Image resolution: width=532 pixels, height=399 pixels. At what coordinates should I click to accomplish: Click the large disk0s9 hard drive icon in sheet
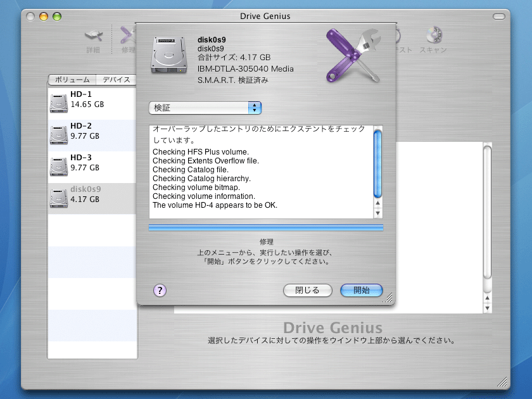pos(168,55)
